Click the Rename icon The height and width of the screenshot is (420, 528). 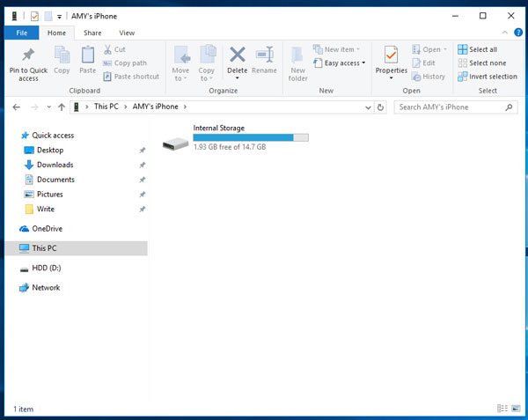tap(264, 55)
